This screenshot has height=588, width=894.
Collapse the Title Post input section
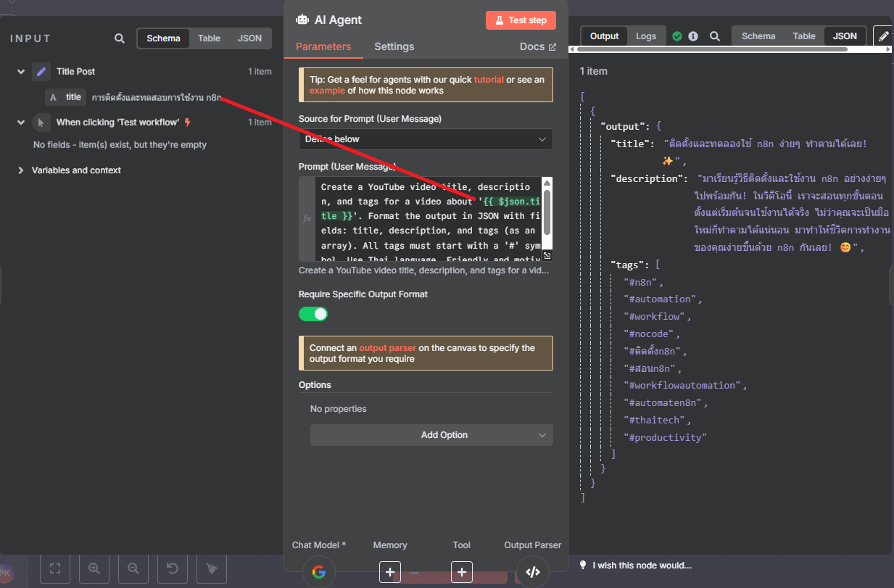21,72
